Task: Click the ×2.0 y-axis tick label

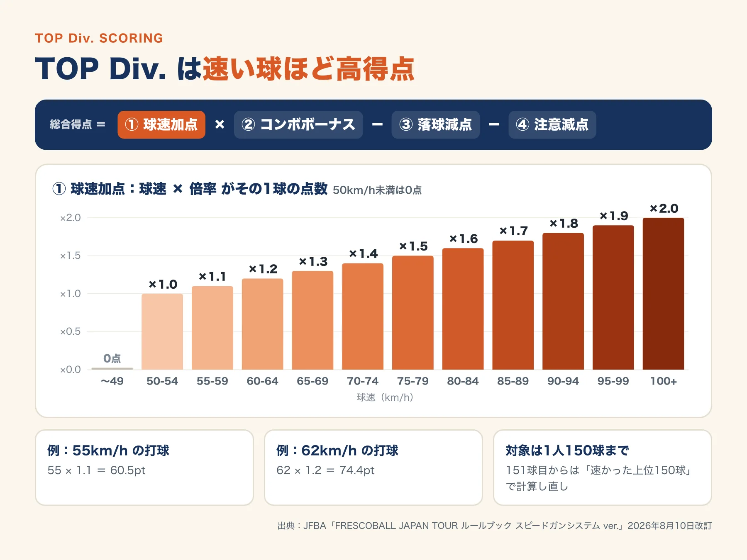Action: pyautogui.click(x=71, y=218)
